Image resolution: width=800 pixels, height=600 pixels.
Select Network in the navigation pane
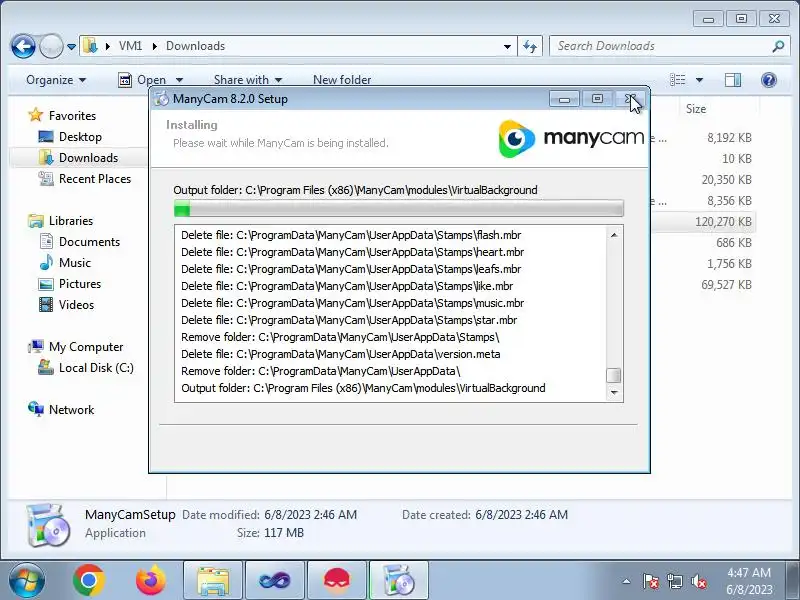[x=71, y=410]
